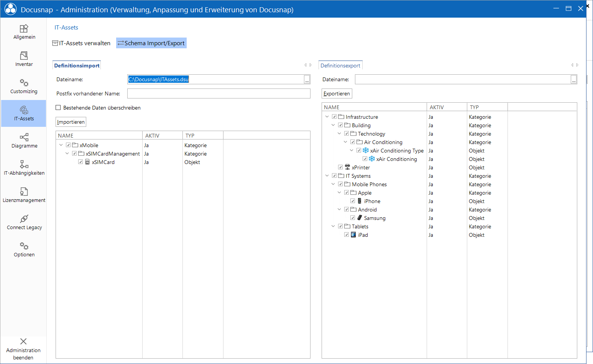Collapse the Infrastructure tree node
593x364 pixels.
[x=327, y=117]
